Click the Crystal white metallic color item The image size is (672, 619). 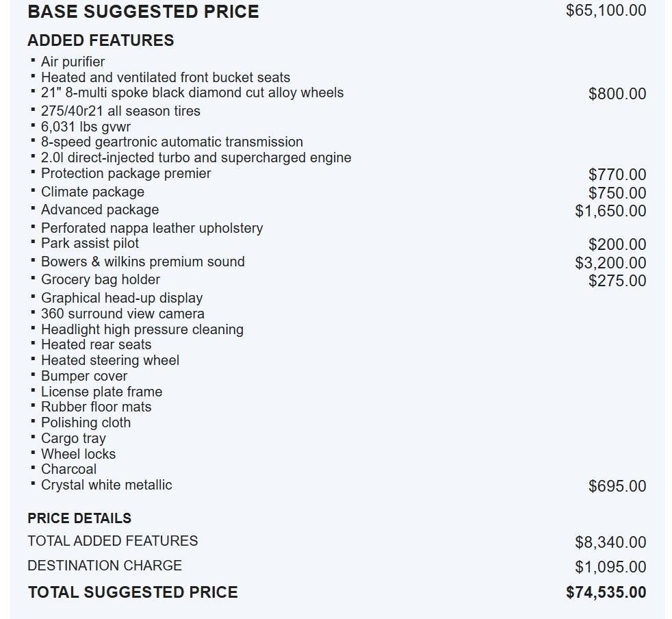coord(106,485)
